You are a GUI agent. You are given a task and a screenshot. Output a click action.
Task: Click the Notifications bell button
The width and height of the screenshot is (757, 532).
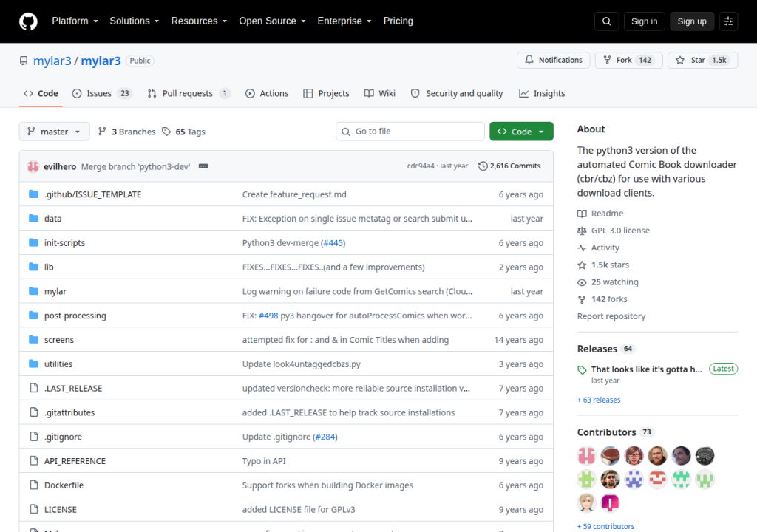click(553, 60)
